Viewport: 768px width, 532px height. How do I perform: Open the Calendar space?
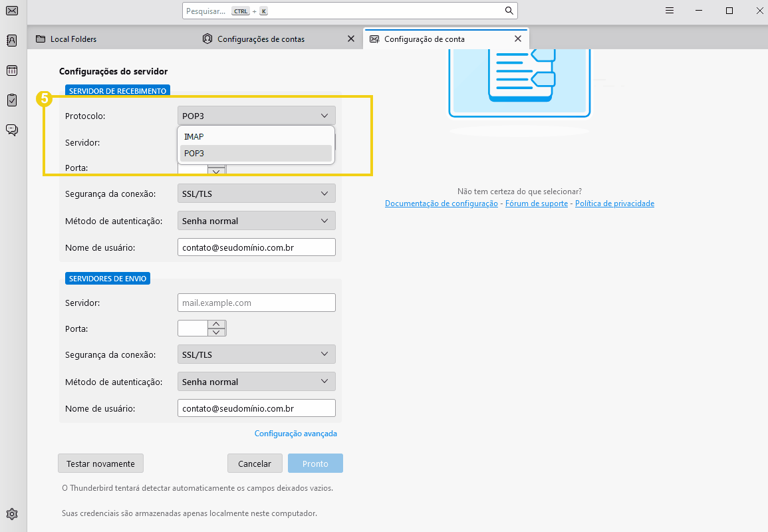tap(11, 70)
